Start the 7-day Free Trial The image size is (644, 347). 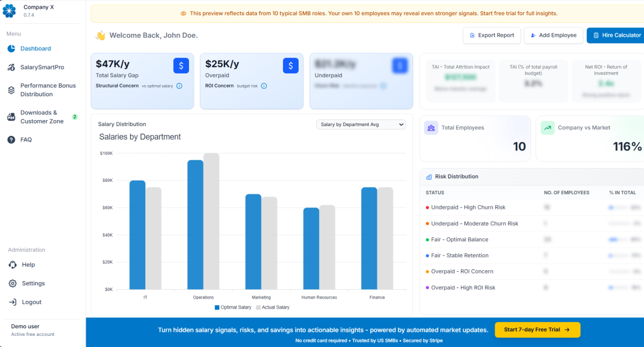coord(537,330)
